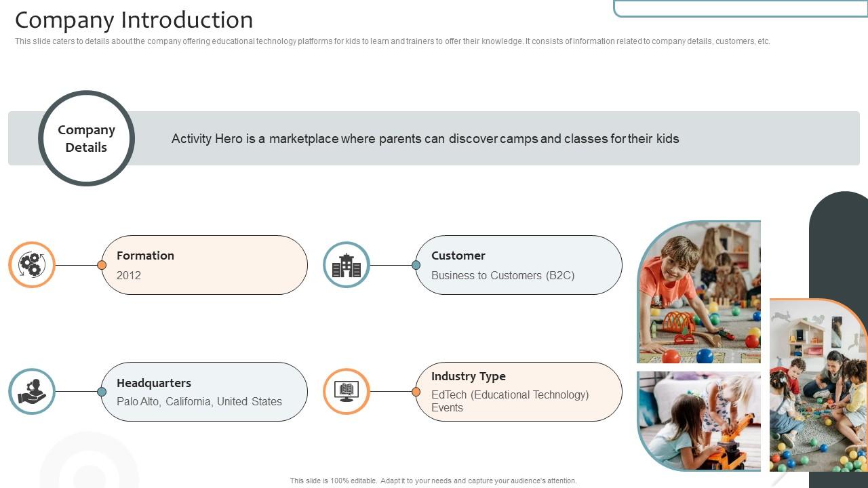
Task: Click the teal connector dot at Headquarters
Action: click(x=102, y=392)
